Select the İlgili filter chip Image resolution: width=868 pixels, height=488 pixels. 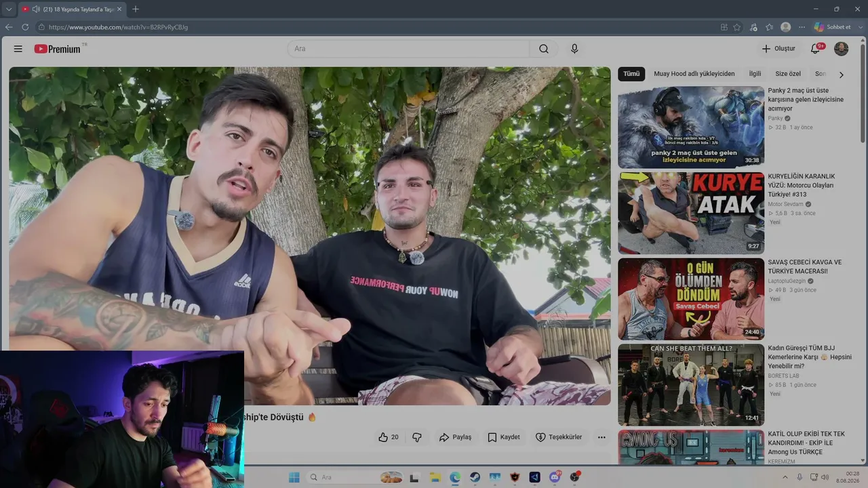click(755, 74)
